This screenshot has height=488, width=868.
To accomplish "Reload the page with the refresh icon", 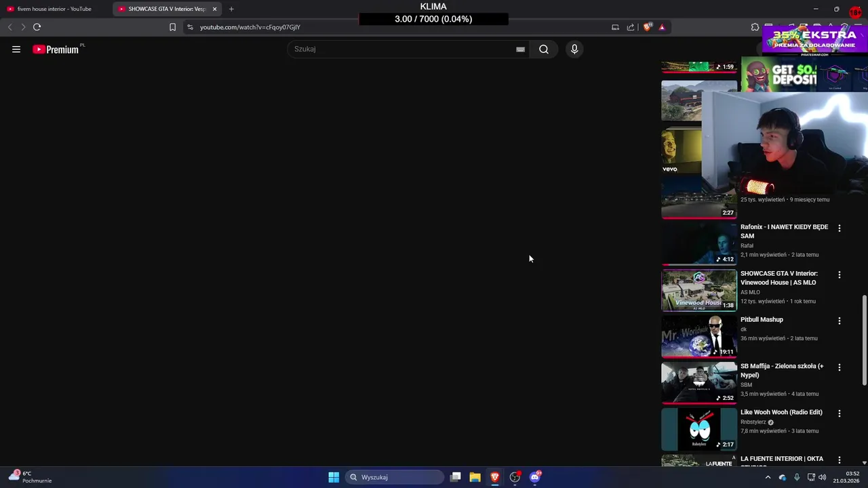I will [37, 27].
